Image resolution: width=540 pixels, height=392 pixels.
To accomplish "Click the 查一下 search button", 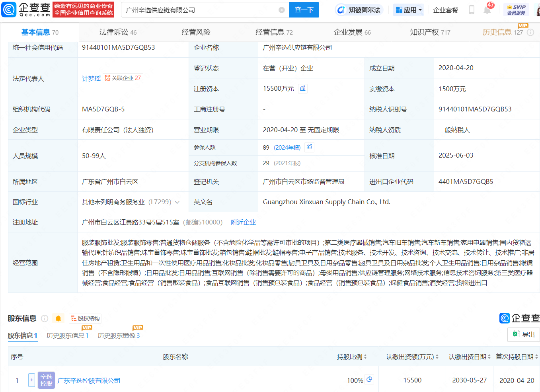I will 304,10.
